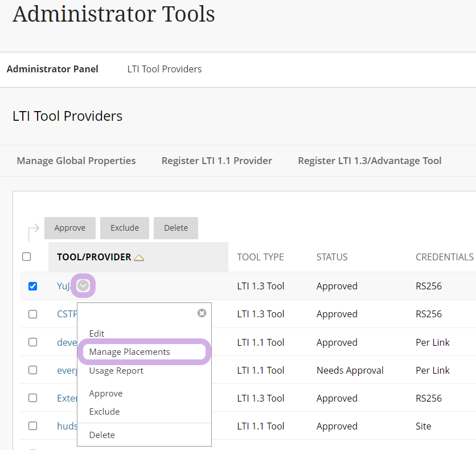Open Usage Report from the menu
Screen dimensions: 476x450
(x=116, y=371)
